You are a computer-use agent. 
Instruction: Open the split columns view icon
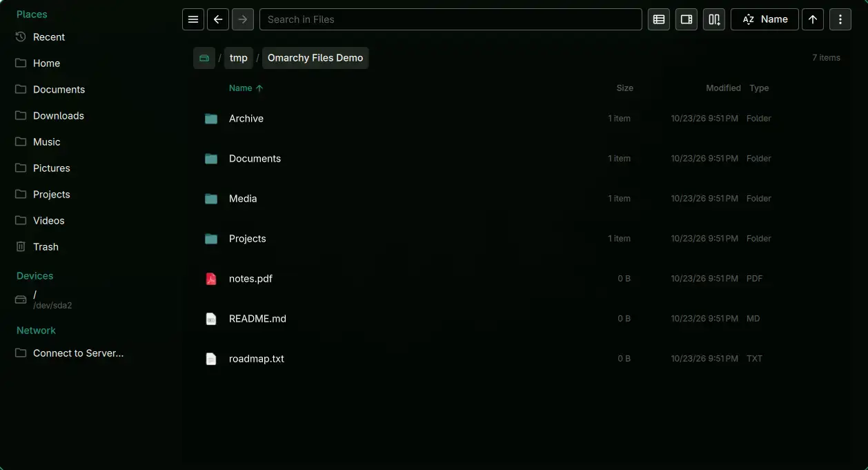pyautogui.click(x=714, y=19)
